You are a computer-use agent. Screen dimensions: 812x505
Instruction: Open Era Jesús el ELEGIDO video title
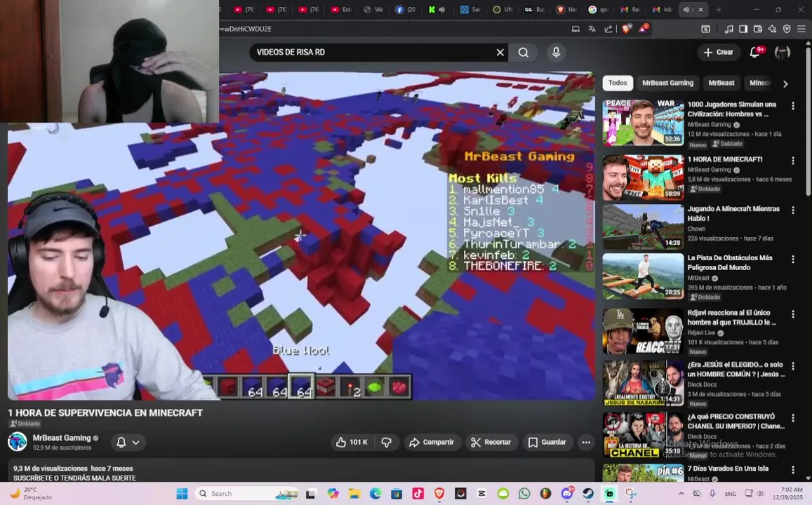736,370
